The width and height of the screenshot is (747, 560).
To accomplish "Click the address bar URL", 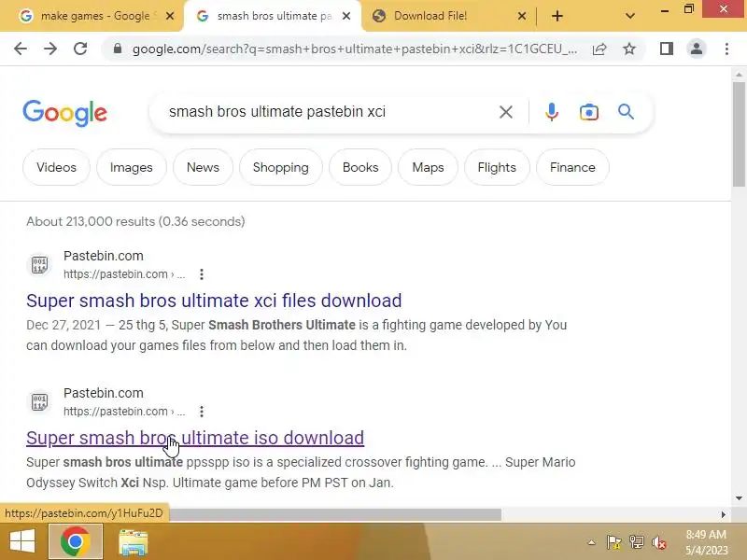I will [355, 49].
